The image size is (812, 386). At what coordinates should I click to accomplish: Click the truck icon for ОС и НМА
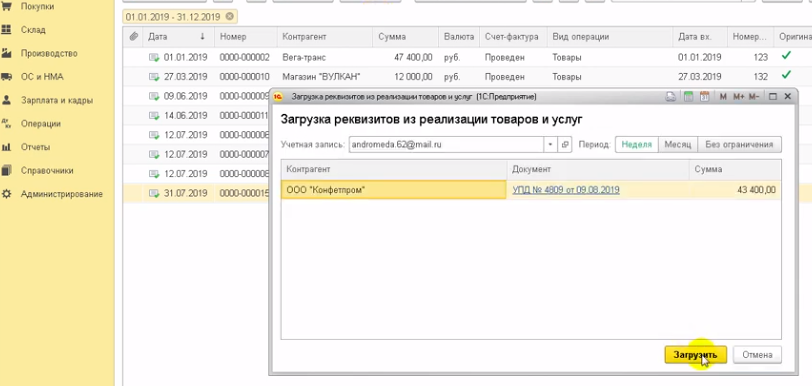7,77
